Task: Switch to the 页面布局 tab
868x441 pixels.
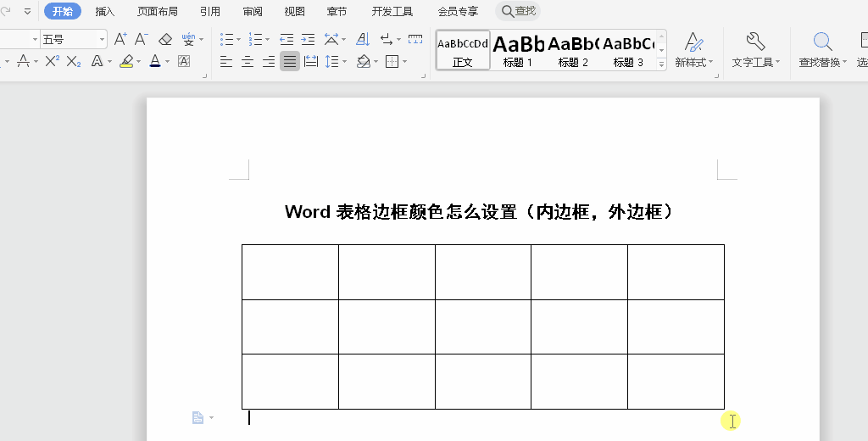Action: (x=158, y=11)
